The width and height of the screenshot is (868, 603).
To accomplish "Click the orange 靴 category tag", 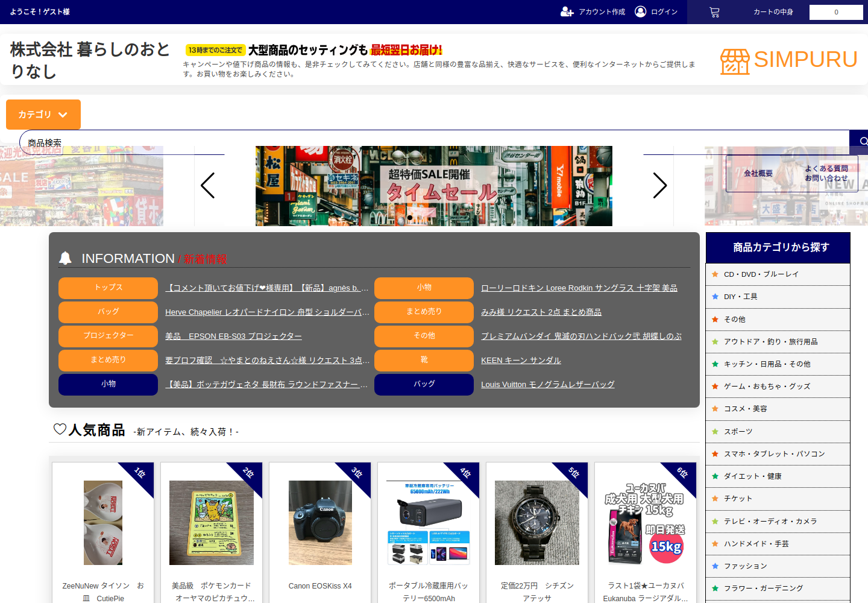I will click(424, 361).
